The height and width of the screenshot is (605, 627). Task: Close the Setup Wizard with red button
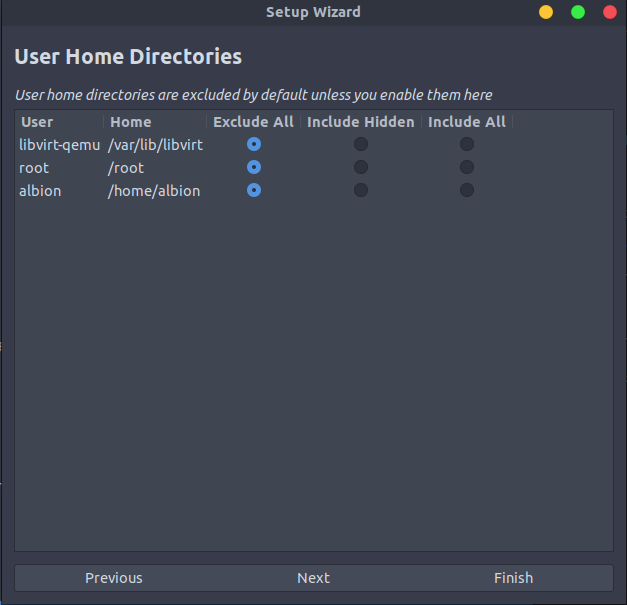[x=610, y=12]
